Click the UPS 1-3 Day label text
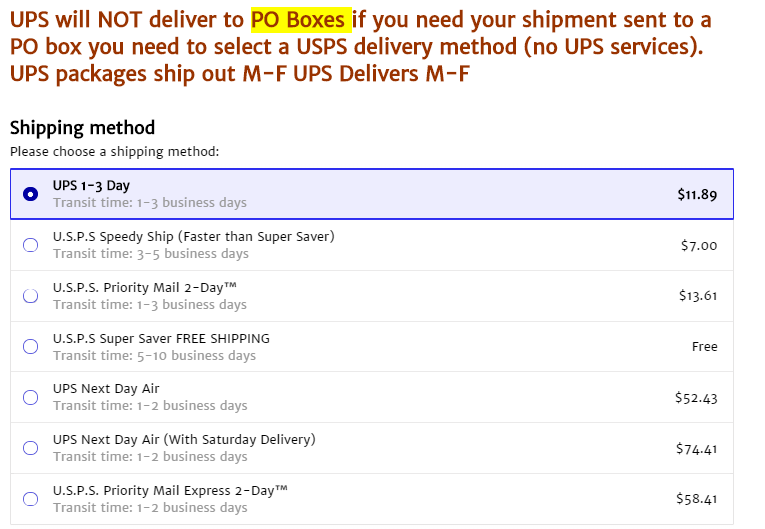The width and height of the screenshot is (765, 529). (91, 186)
